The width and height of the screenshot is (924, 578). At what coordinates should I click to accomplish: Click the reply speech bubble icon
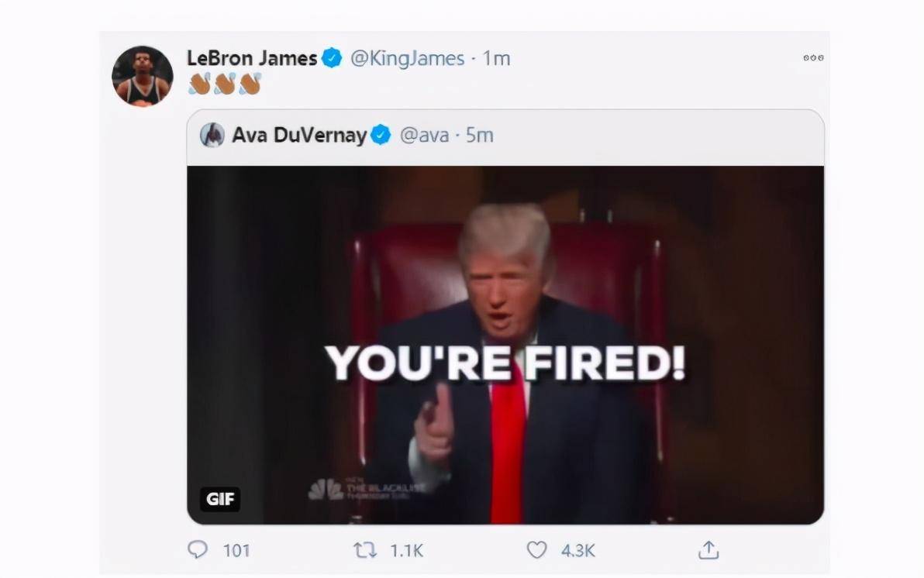click(198, 549)
